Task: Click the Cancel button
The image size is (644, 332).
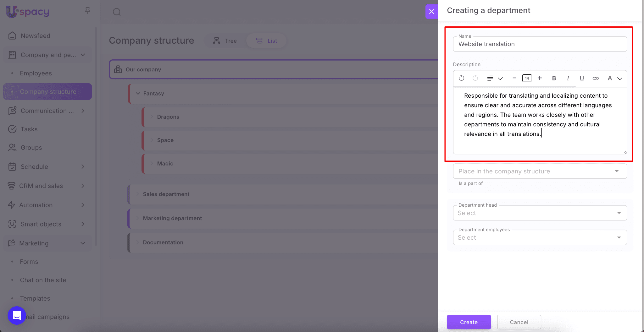Action: coord(519,322)
